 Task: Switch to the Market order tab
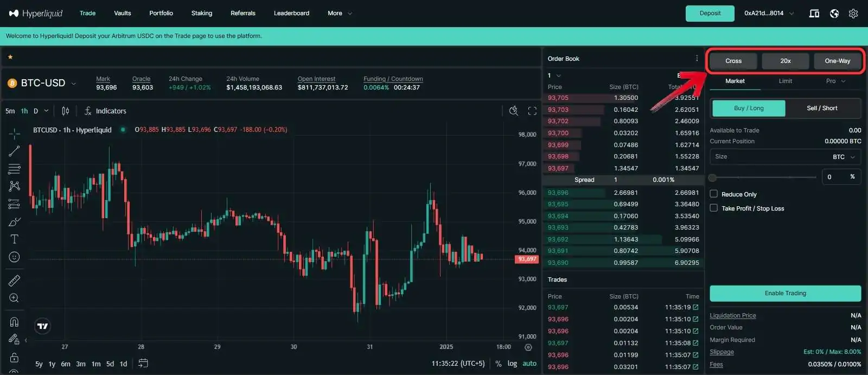point(735,81)
